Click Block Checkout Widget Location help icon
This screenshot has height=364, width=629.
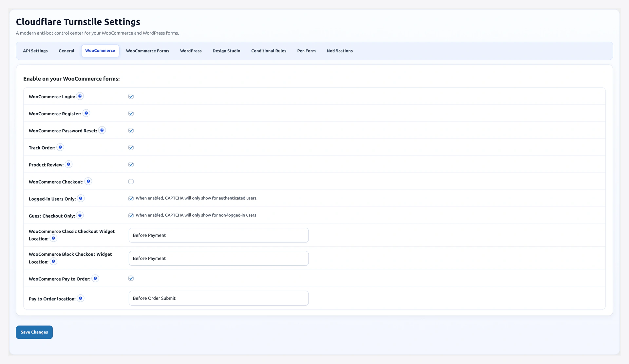pos(53,261)
